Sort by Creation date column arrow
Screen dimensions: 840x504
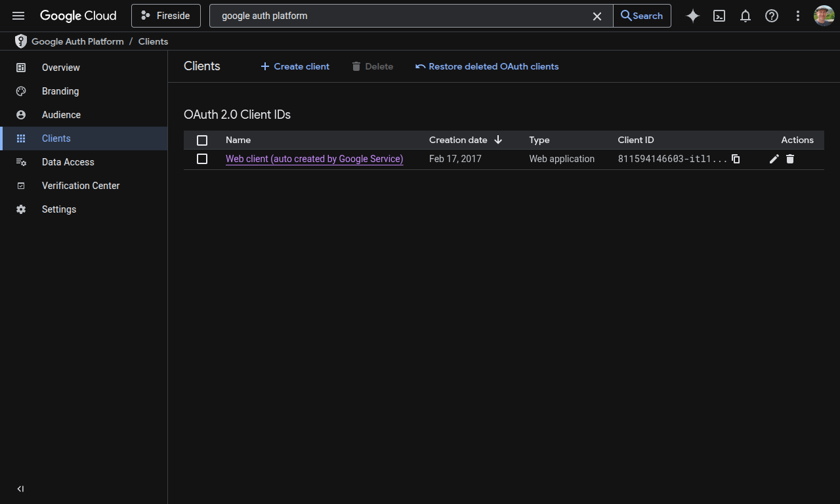point(498,140)
